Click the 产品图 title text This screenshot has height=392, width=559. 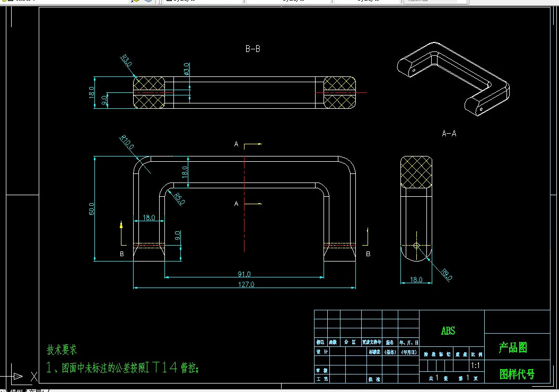coord(513,347)
